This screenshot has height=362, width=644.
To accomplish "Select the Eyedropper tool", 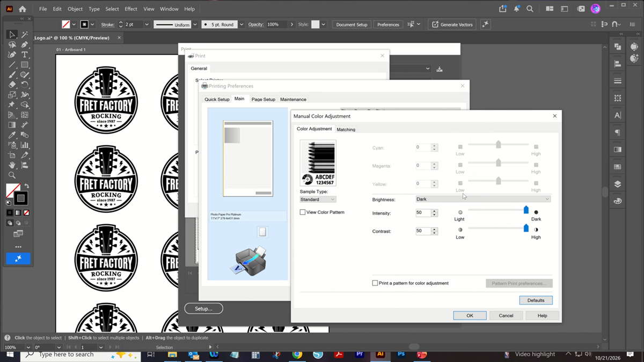I will point(12,135).
